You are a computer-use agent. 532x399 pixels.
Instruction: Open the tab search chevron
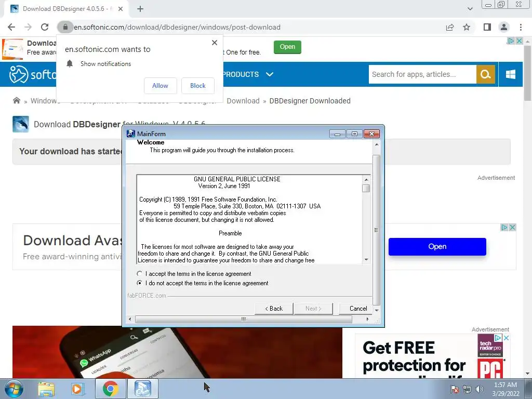(470, 9)
